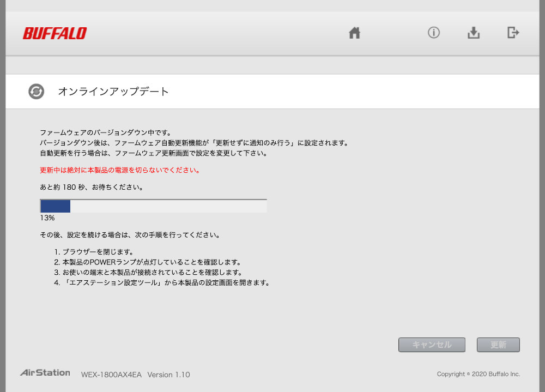Click step 4 about エアステーション設定ツール
The width and height of the screenshot is (545, 392).
[x=162, y=282]
